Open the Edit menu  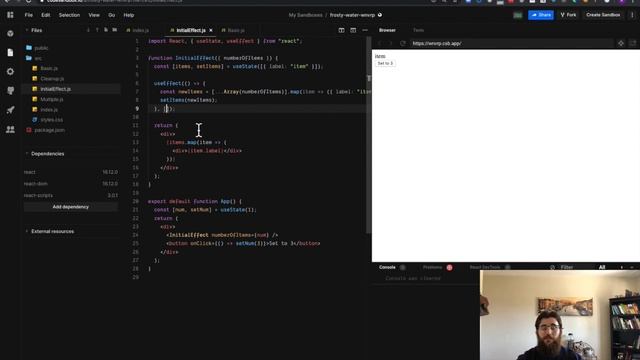[45, 15]
